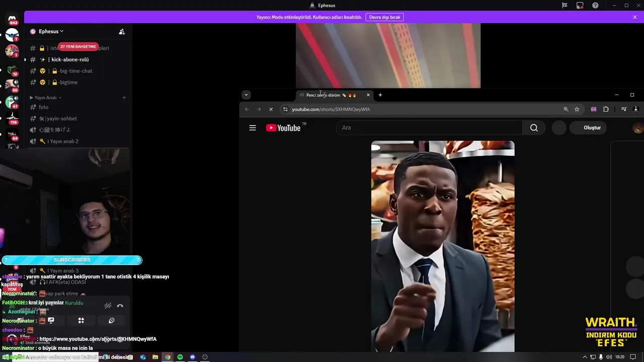This screenshot has height=362, width=644.
Task: Disconnect from the Discord voice call
Action: click(120, 306)
